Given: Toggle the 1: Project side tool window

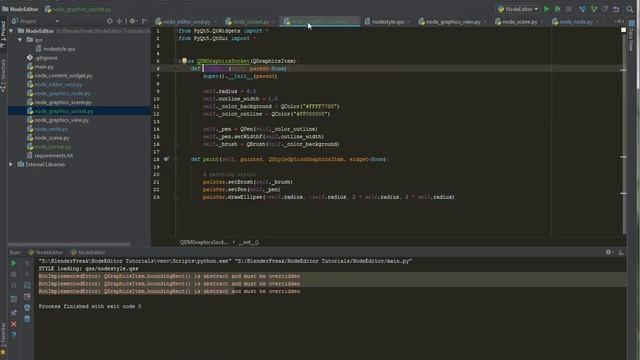Looking at the screenshot, I should pos(3,33).
